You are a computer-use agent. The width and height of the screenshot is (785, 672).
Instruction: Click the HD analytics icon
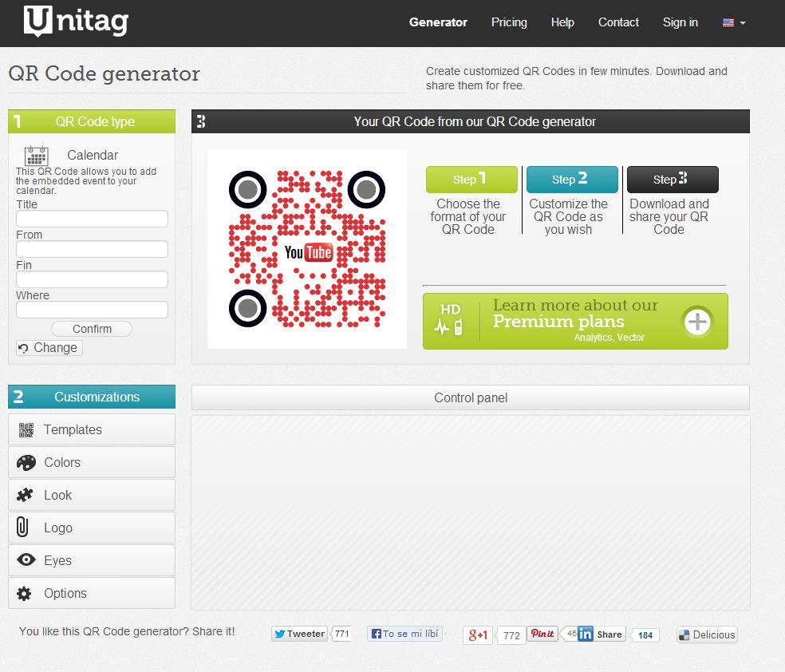pos(449,319)
